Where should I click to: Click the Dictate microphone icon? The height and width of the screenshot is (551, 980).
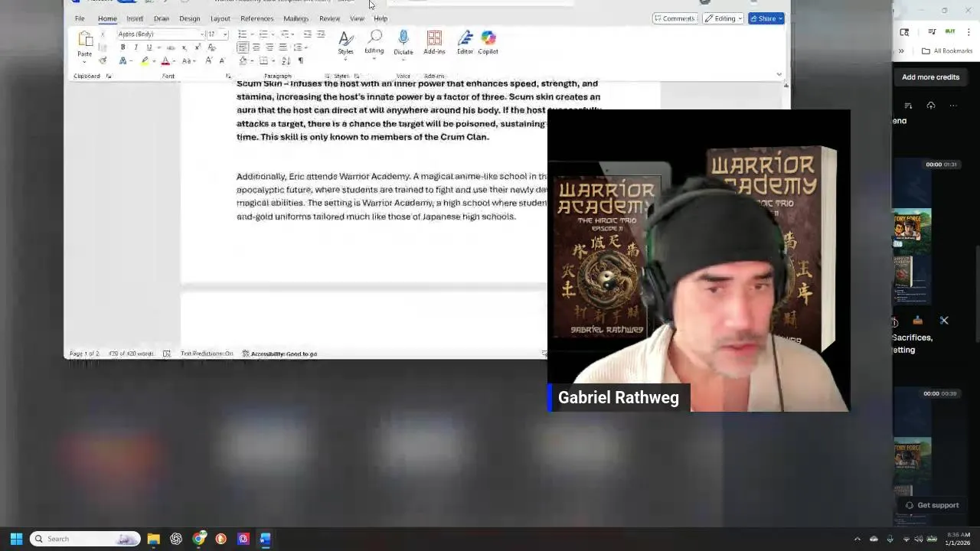(x=403, y=43)
